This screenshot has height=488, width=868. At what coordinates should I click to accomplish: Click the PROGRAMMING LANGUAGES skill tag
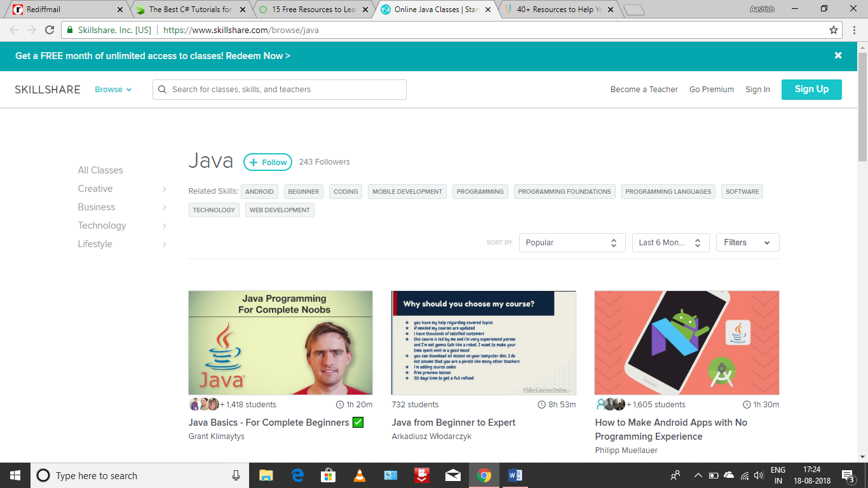pyautogui.click(x=668, y=191)
